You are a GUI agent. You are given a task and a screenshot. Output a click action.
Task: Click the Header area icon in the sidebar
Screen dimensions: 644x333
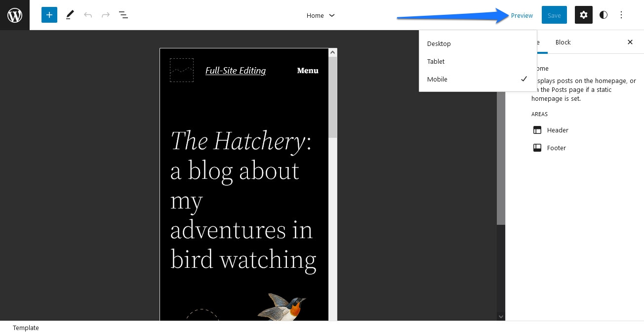537,130
